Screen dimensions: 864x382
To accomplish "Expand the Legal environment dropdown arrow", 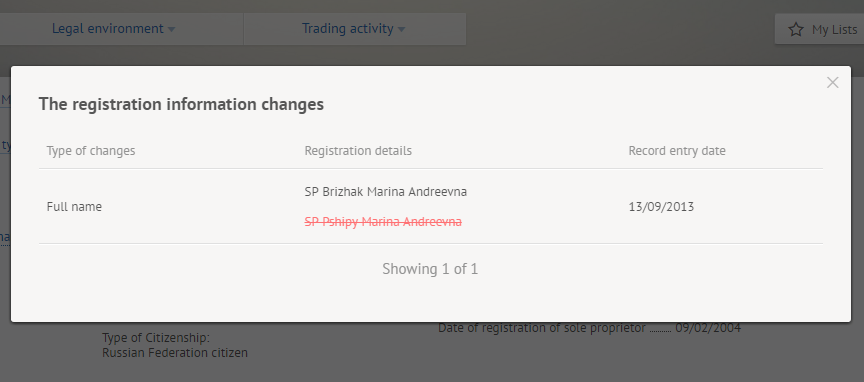I will pos(171,30).
